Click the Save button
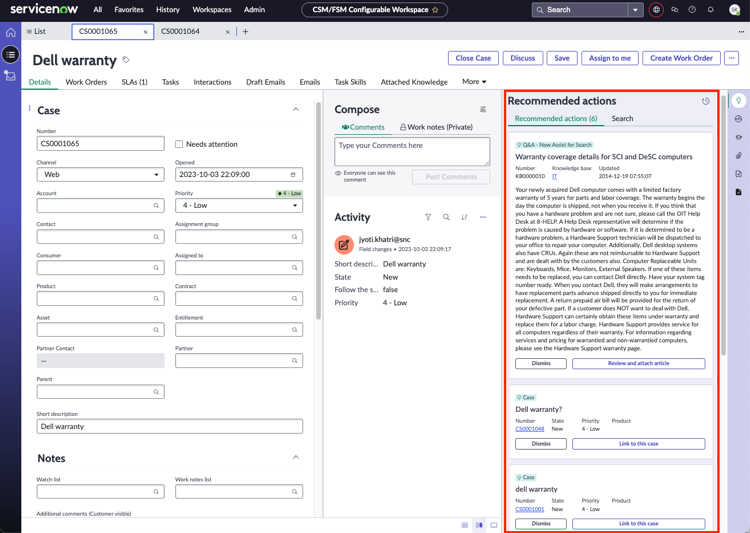This screenshot has width=750, height=533. click(x=562, y=58)
